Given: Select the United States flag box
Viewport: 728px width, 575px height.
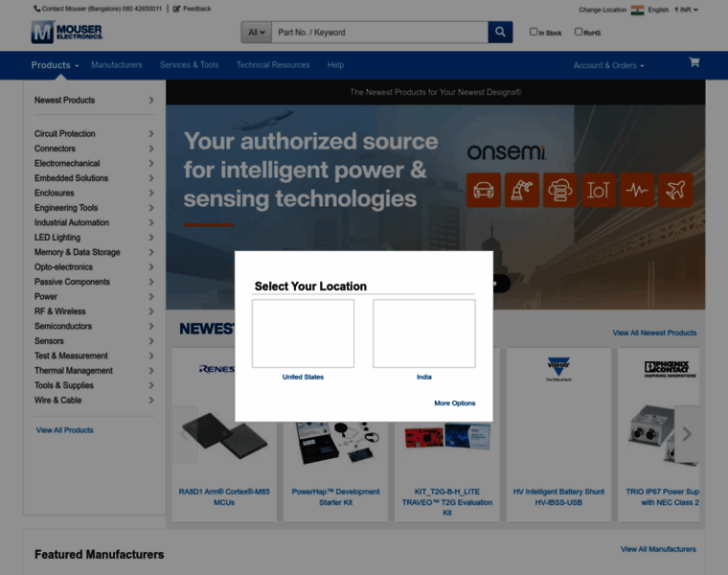Looking at the screenshot, I should [303, 333].
